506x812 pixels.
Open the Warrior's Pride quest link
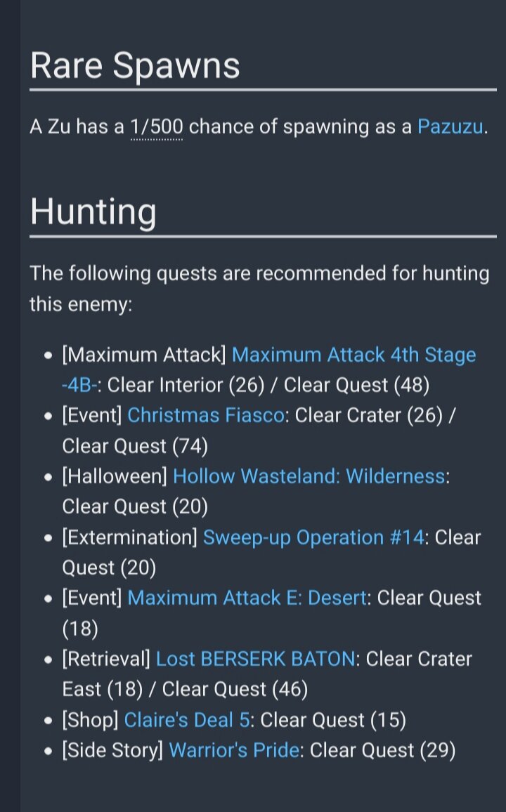(x=234, y=750)
